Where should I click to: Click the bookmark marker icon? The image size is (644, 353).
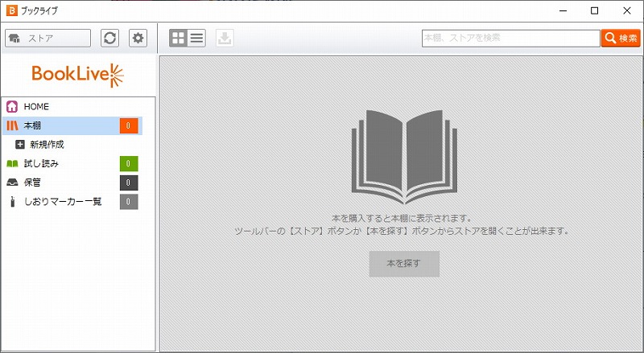(x=12, y=202)
